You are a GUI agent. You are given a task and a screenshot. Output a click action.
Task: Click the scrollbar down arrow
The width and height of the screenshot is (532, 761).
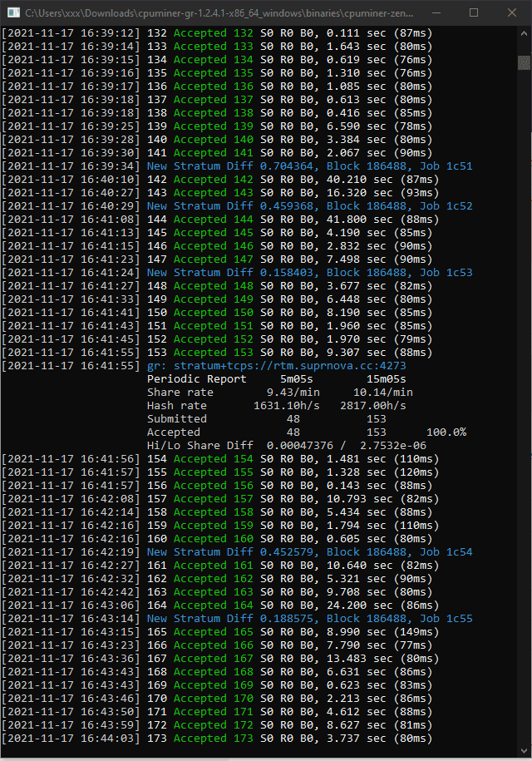524,750
